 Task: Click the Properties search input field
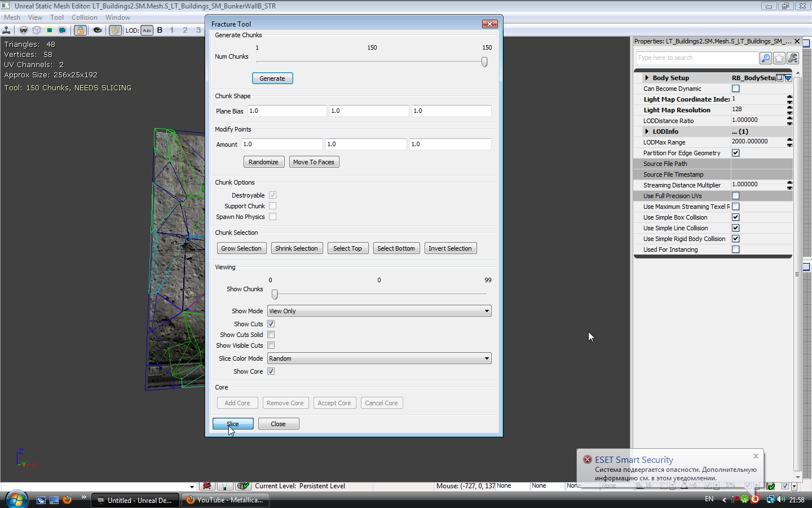pyautogui.click(x=697, y=58)
